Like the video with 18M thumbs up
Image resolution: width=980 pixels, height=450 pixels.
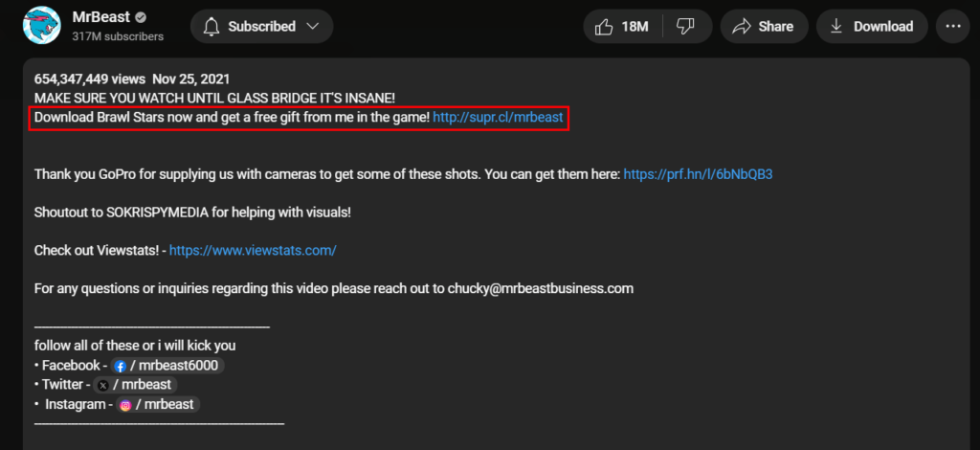point(622,26)
